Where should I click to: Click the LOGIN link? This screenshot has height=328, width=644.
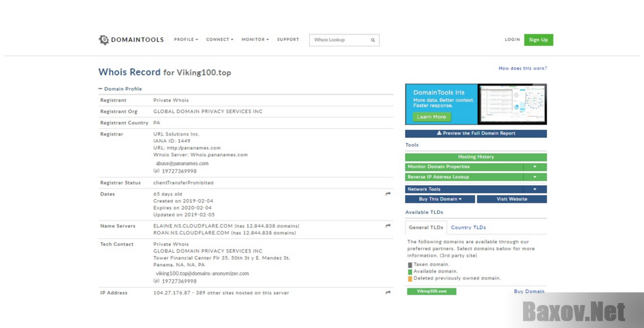click(x=512, y=40)
